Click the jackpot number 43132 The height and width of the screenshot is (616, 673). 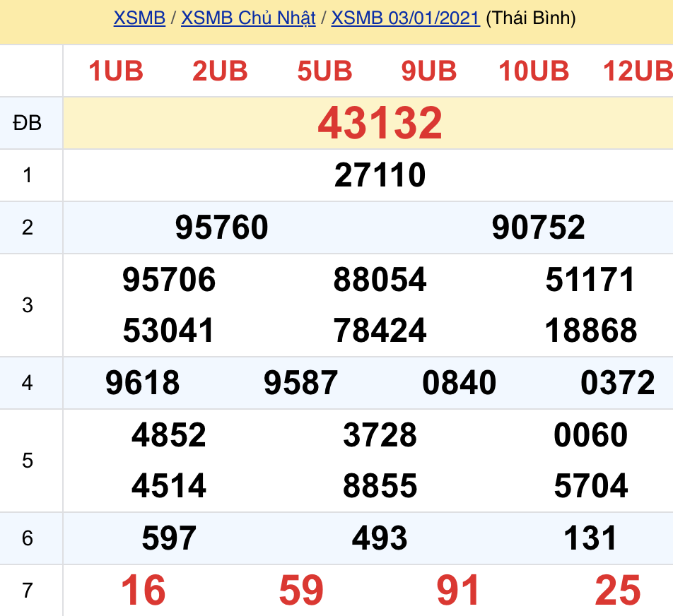(x=380, y=124)
